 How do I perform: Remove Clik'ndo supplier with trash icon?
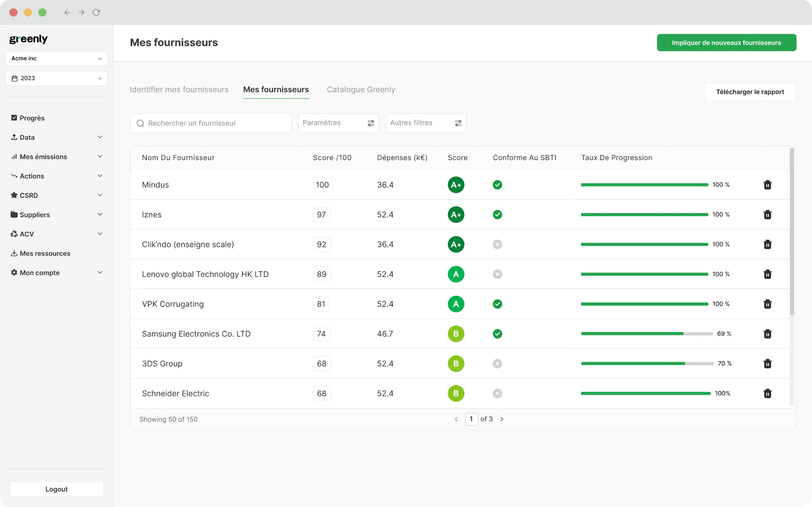tap(767, 245)
